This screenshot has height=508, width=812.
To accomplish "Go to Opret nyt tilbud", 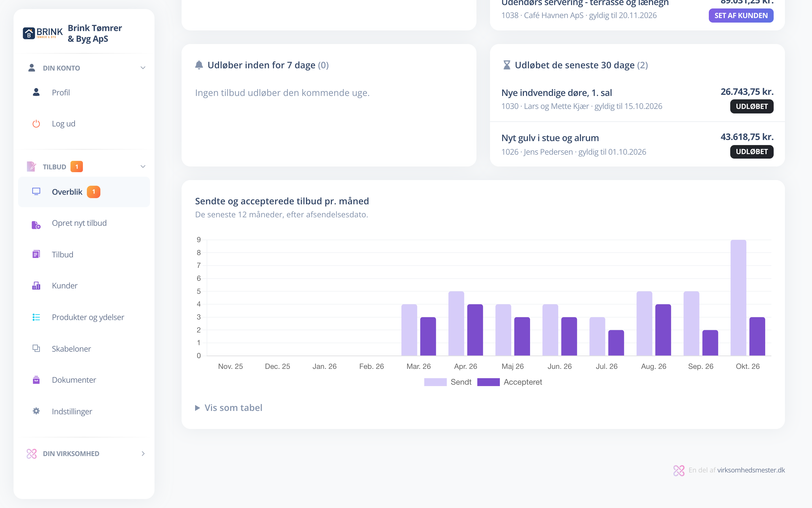I will tap(84, 224).
